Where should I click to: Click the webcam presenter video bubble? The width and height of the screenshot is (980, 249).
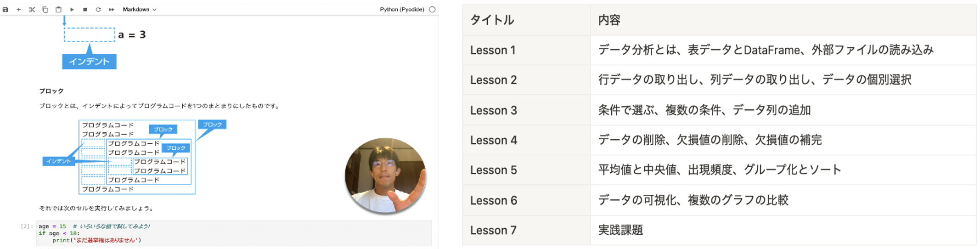coord(385,176)
